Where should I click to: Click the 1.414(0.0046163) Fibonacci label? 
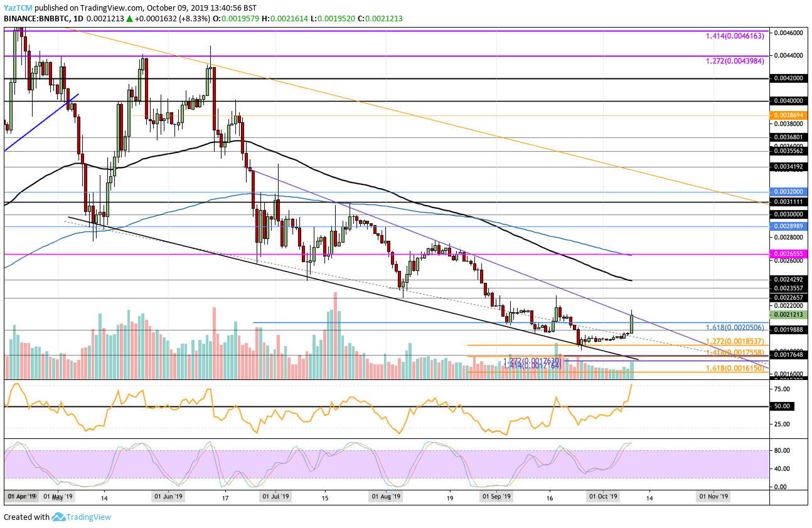(735, 36)
